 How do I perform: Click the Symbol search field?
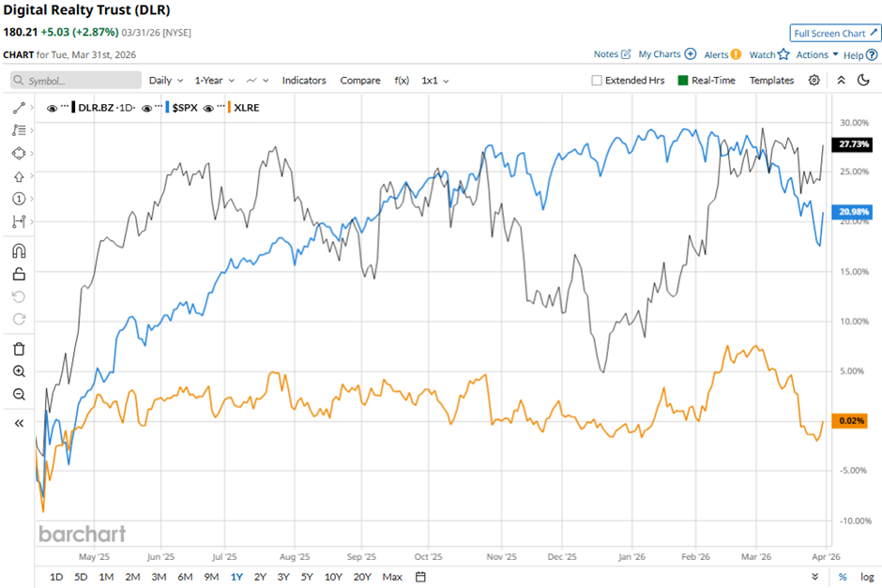coord(75,81)
